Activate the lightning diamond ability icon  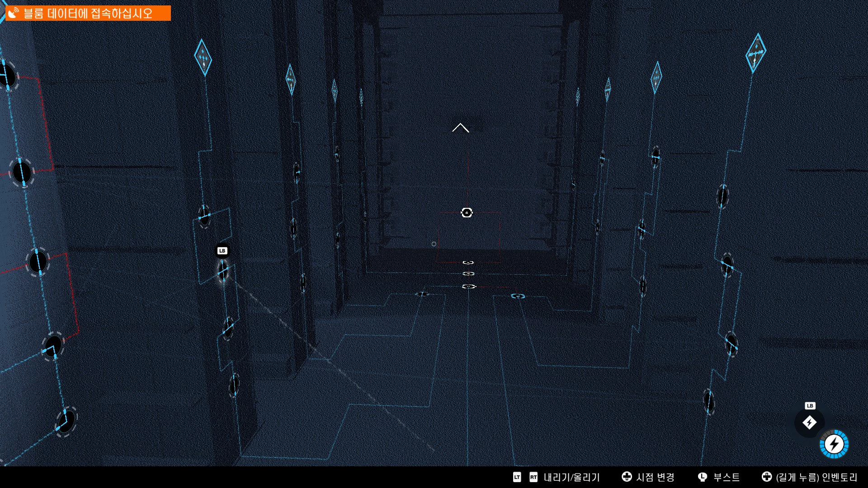pyautogui.click(x=809, y=422)
